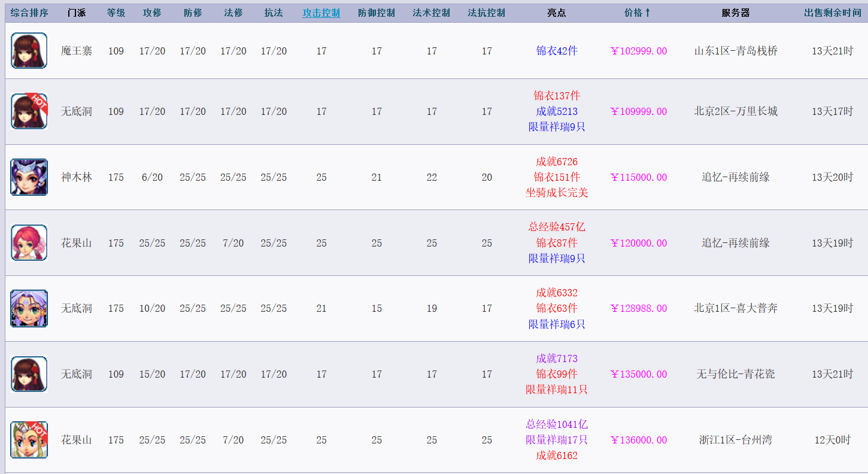The image size is (868, 474).
Task: Sort by 价格 column header with arrow
Action: click(638, 13)
